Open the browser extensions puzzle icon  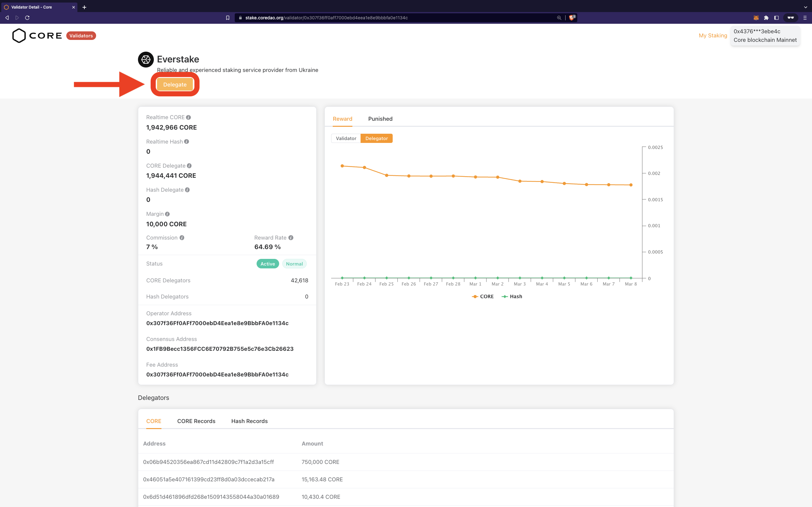(x=766, y=18)
